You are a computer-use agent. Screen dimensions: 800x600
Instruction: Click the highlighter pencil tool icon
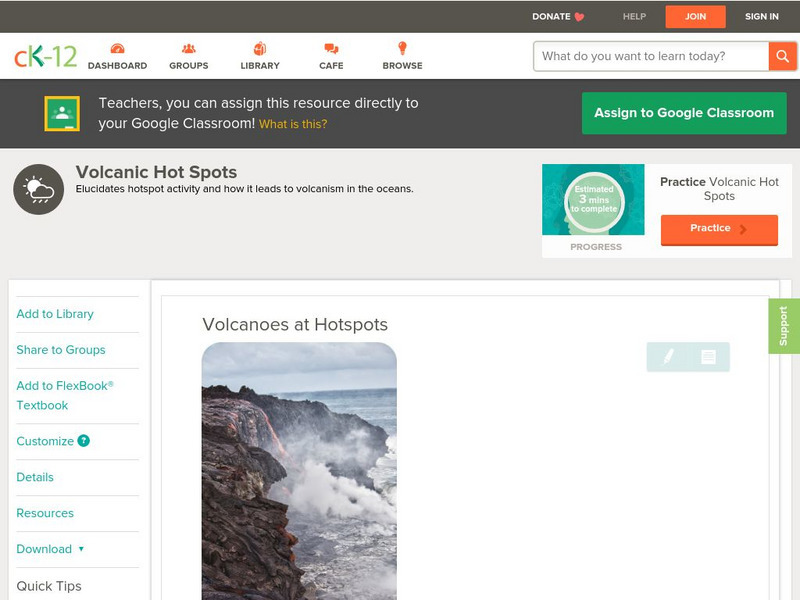click(668, 356)
